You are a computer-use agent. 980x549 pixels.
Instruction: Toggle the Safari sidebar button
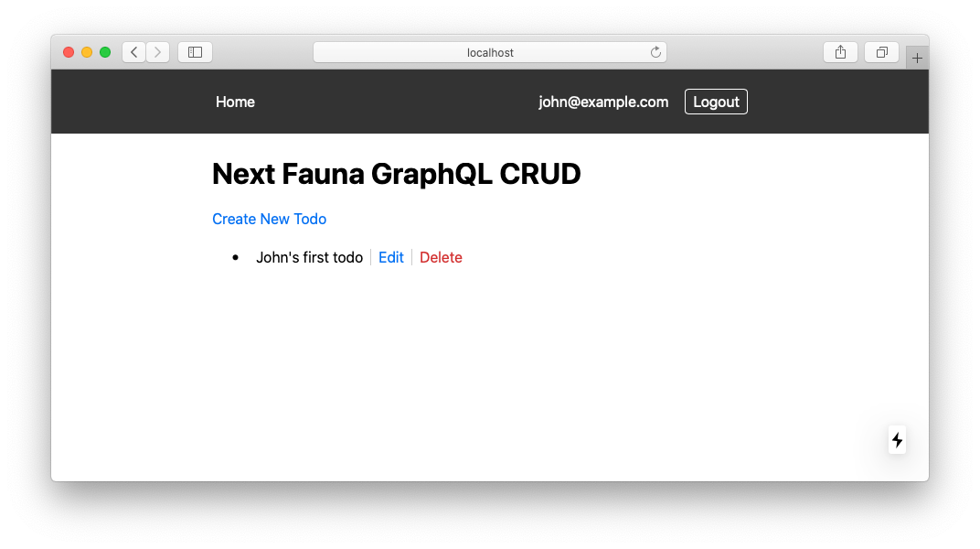pyautogui.click(x=195, y=52)
